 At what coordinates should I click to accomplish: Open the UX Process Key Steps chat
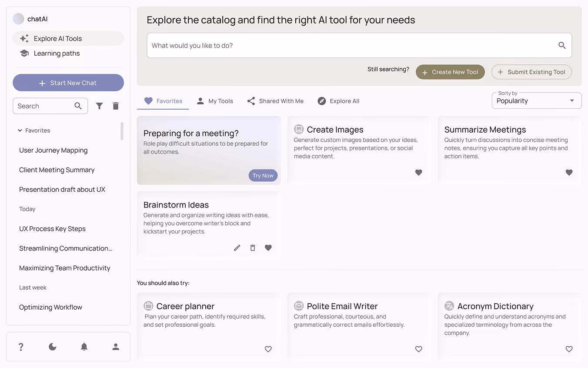[52, 228]
